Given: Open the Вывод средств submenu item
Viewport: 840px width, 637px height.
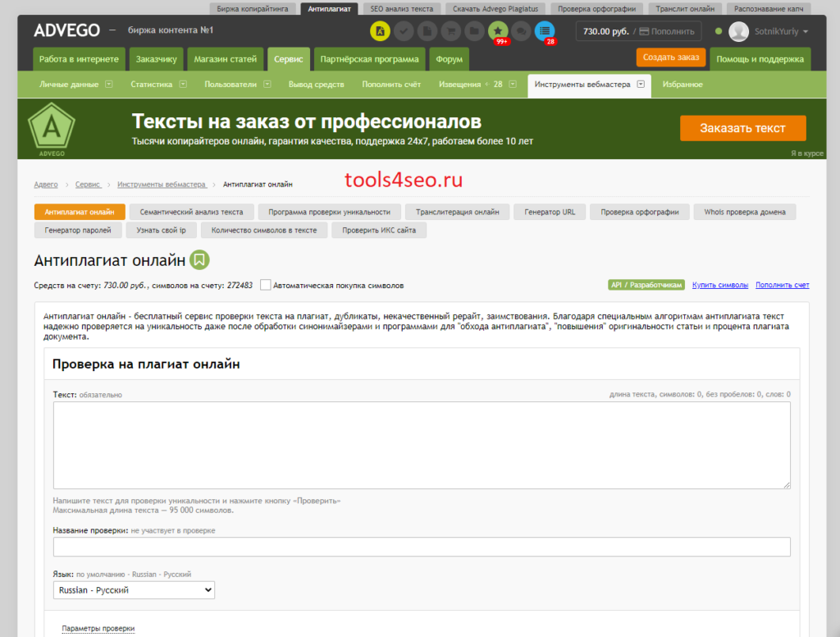Looking at the screenshot, I should [x=316, y=85].
